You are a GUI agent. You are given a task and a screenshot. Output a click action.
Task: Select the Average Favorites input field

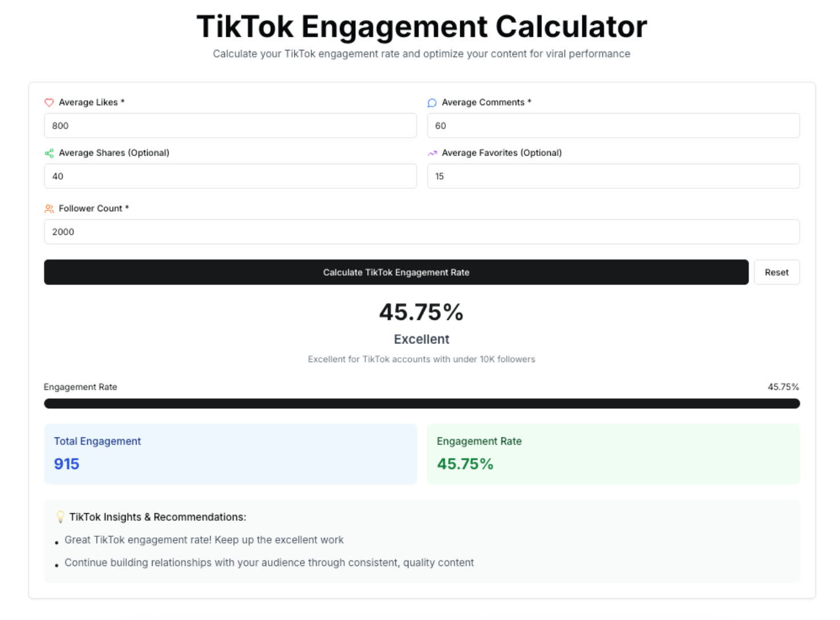pyautogui.click(x=613, y=176)
